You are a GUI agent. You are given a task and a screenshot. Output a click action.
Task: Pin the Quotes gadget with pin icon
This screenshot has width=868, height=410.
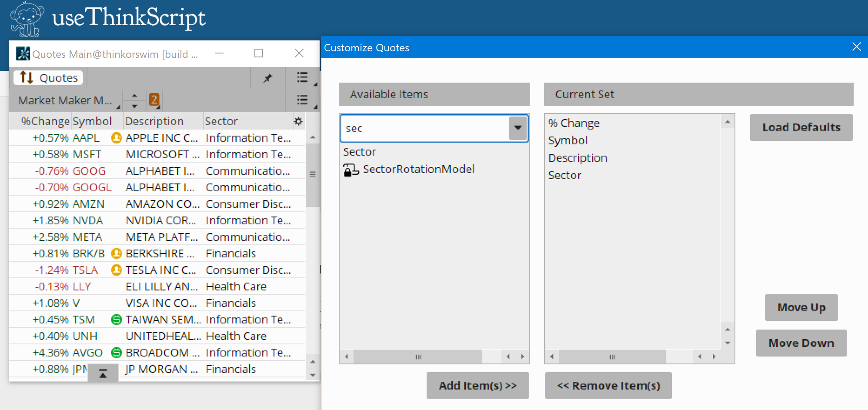267,78
